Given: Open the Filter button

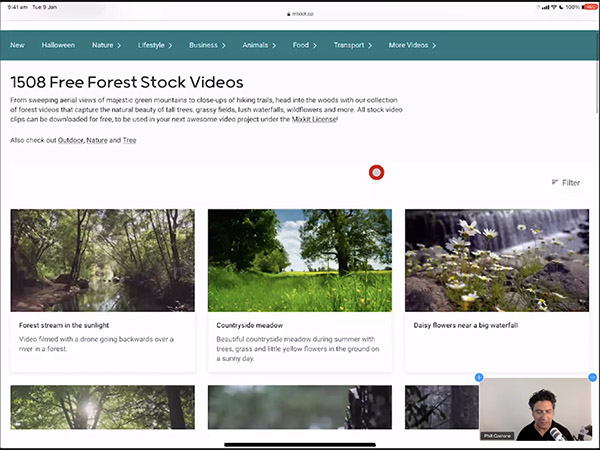Looking at the screenshot, I should pyautogui.click(x=566, y=183).
